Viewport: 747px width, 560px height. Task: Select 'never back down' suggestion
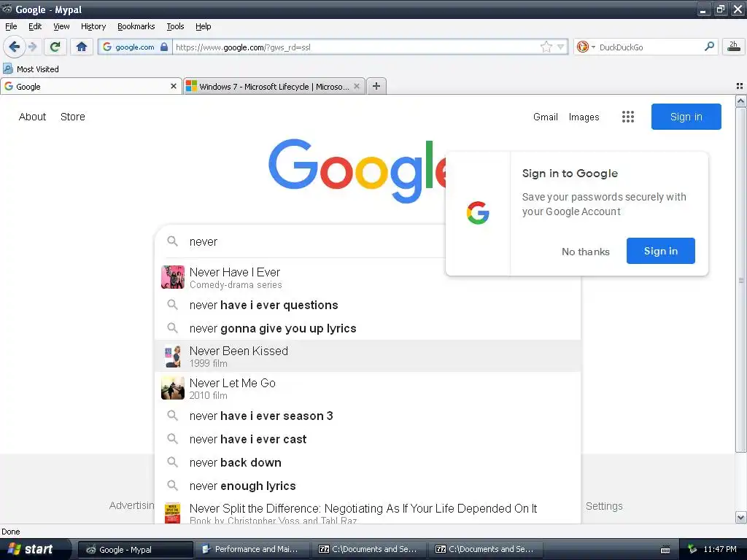[x=368, y=462]
